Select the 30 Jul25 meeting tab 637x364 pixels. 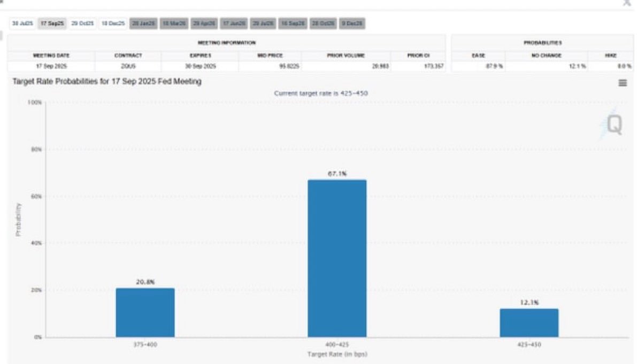23,24
